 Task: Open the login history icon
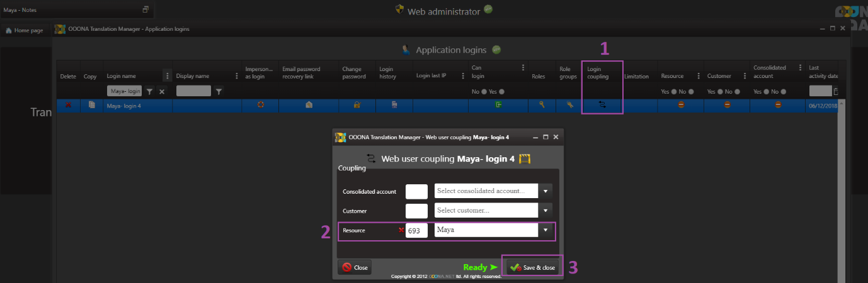pyautogui.click(x=394, y=105)
